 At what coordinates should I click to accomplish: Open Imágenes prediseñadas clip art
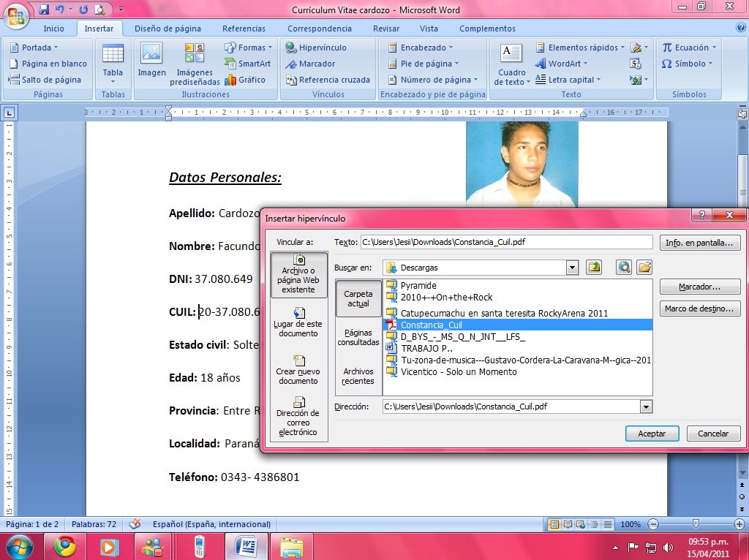195,64
